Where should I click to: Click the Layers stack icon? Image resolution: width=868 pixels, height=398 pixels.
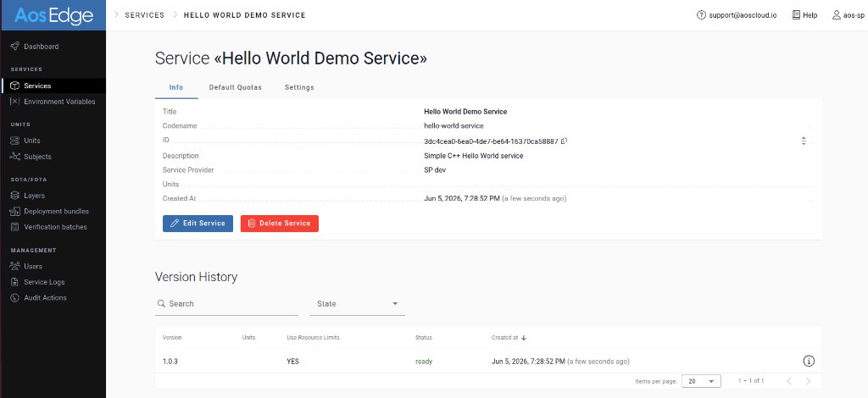coord(15,195)
